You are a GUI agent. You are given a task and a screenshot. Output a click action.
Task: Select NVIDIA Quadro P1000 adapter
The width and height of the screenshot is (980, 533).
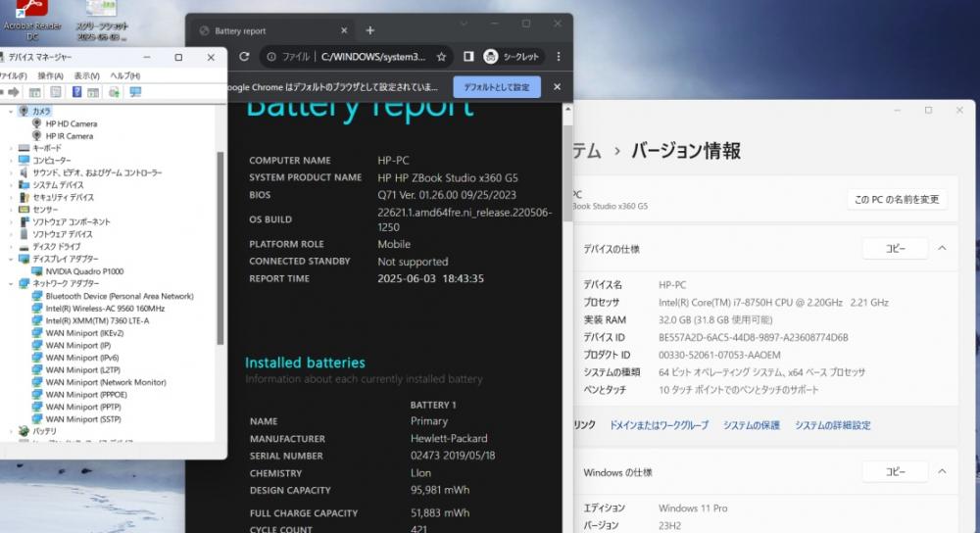(84, 271)
